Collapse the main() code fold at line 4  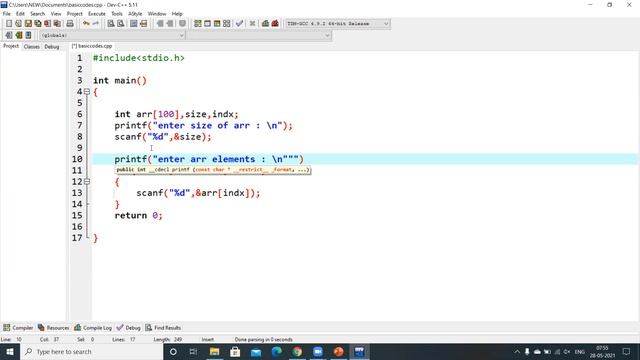click(x=87, y=92)
